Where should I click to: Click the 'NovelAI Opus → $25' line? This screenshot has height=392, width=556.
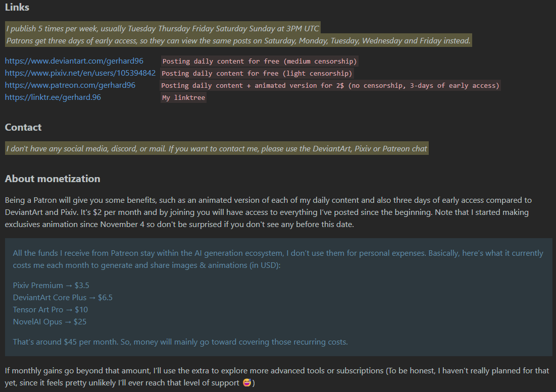coord(49,321)
